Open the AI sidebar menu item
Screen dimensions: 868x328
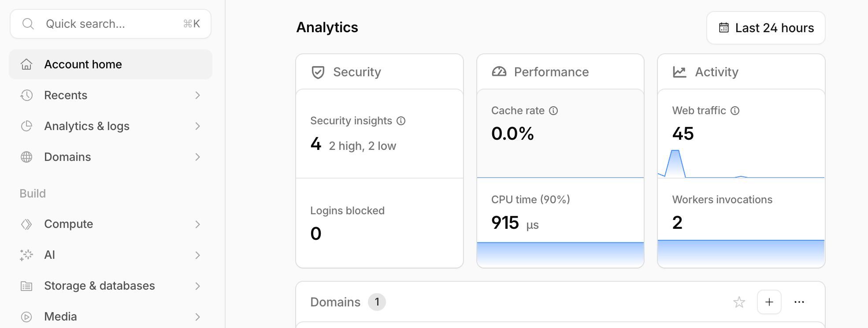click(50, 255)
